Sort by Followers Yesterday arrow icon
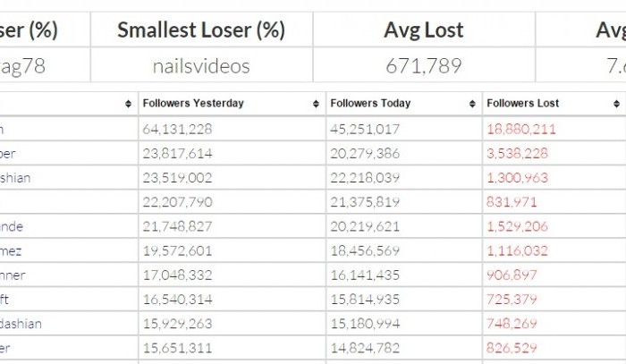The height and width of the screenshot is (364, 626). coord(316,104)
